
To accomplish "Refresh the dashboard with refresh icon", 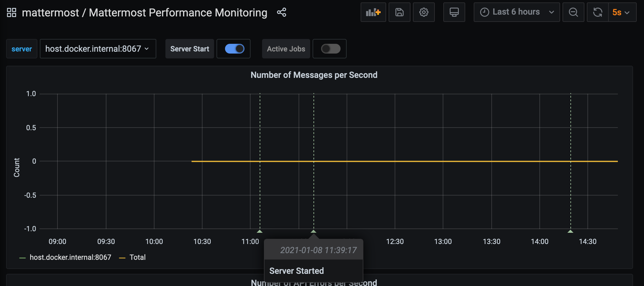I will 597,12.
